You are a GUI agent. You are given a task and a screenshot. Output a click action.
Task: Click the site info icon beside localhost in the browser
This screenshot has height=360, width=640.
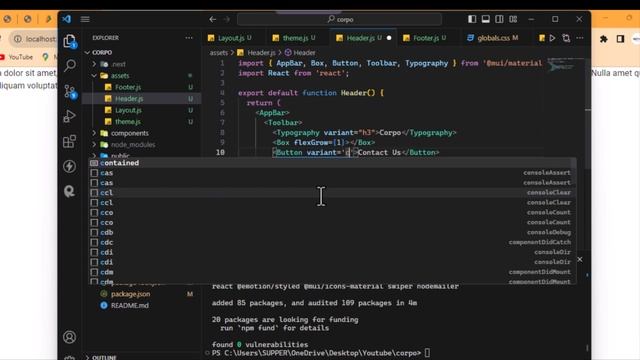[x=18, y=39]
